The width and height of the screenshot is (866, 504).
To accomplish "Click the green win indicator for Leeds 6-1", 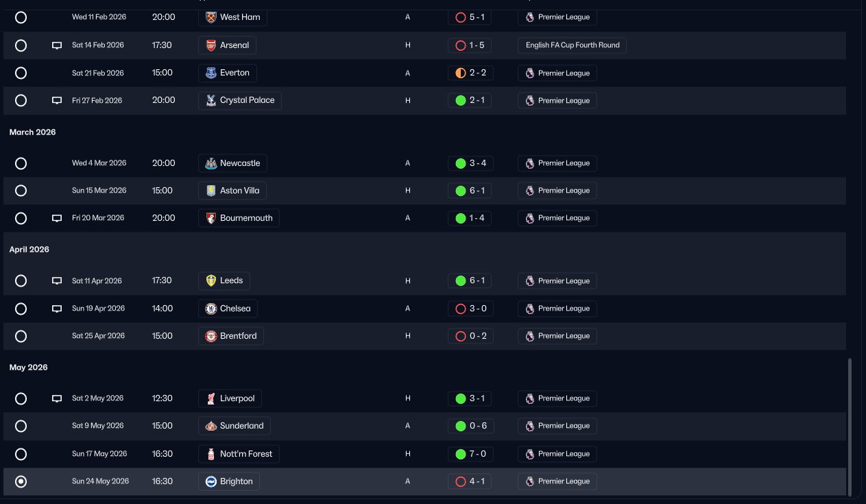I will pyautogui.click(x=461, y=280).
